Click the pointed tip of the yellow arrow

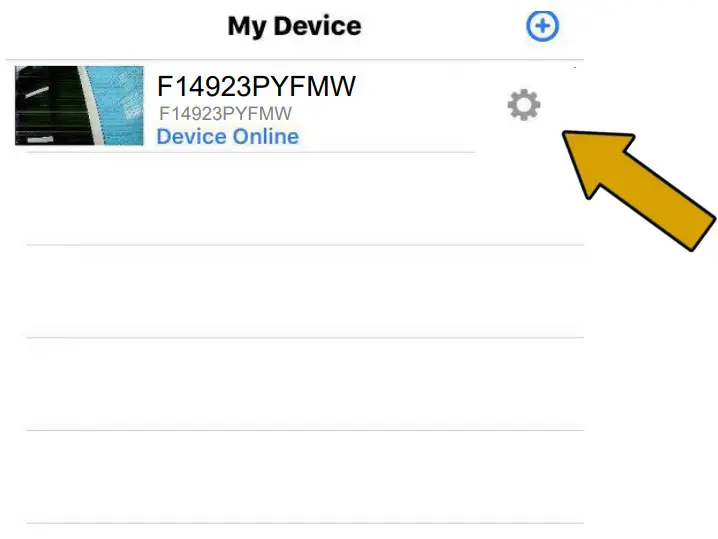[568, 136]
